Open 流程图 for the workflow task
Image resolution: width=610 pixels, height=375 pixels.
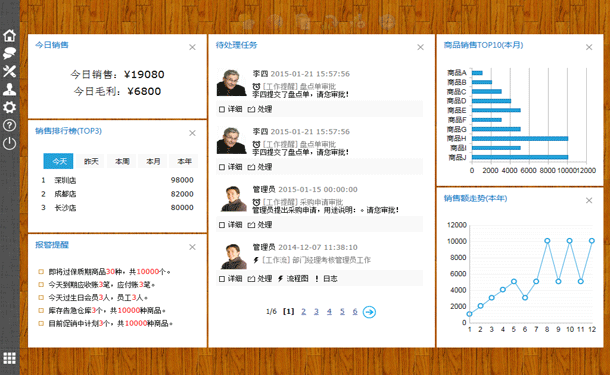click(x=293, y=279)
